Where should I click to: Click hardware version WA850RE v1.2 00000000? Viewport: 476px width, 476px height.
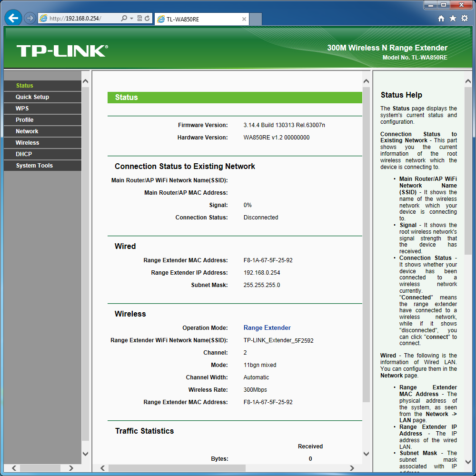276,138
